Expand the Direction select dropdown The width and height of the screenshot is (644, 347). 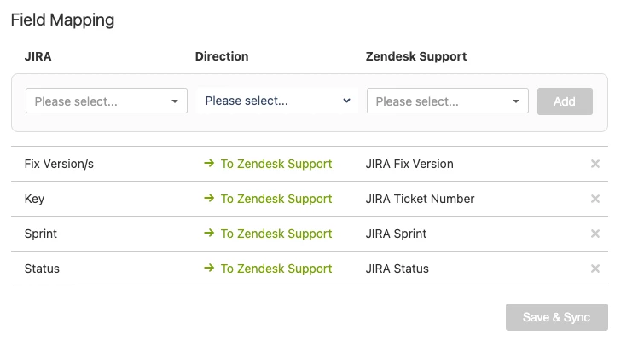tap(277, 101)
